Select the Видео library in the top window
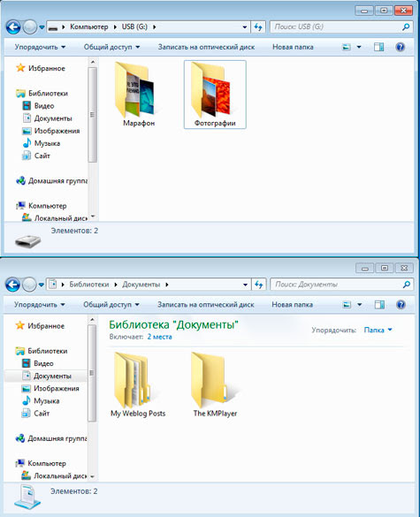The image size is (420, 517). (38, 106)
